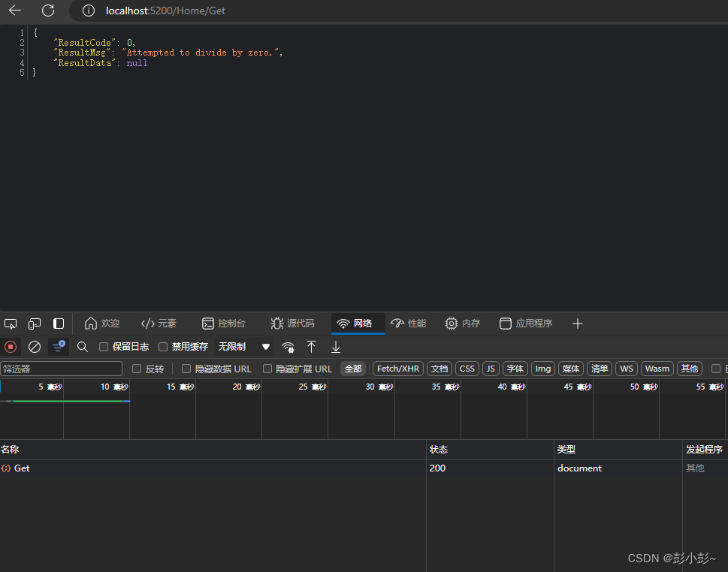728x572 pixels.
Task: Enable the 保留日志 checkbox
Action: pos(104,347)
